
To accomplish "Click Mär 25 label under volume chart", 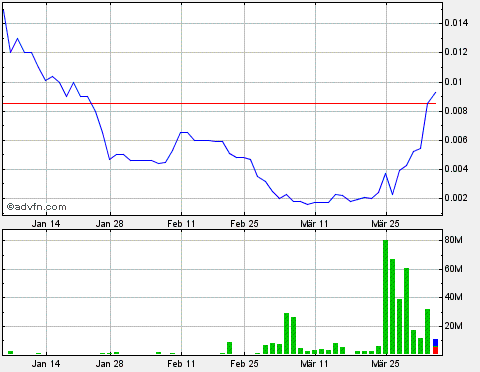I will tap(385, 364).
